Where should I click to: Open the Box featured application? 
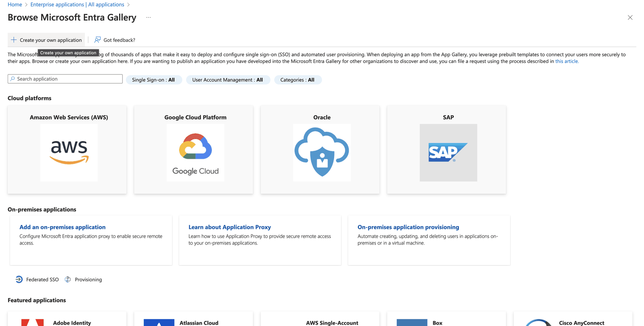[446, 319]
